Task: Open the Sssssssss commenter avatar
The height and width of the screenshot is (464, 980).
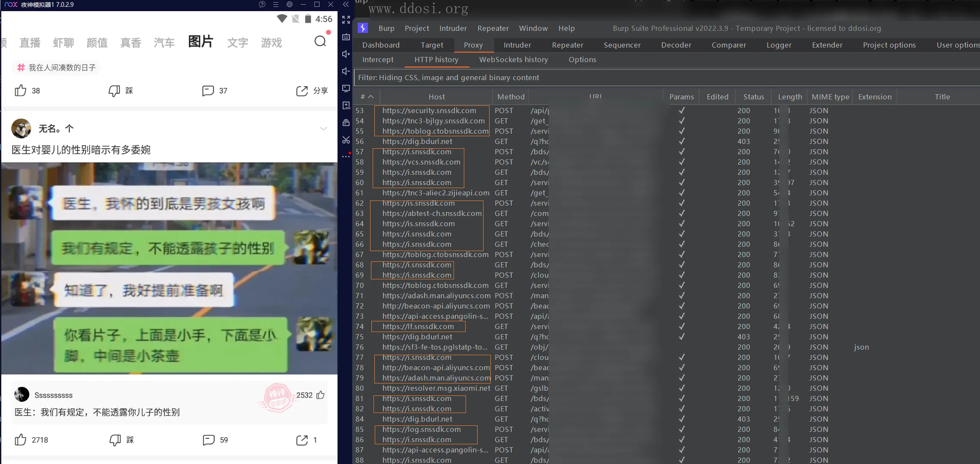Action: [x=21, y=395]
